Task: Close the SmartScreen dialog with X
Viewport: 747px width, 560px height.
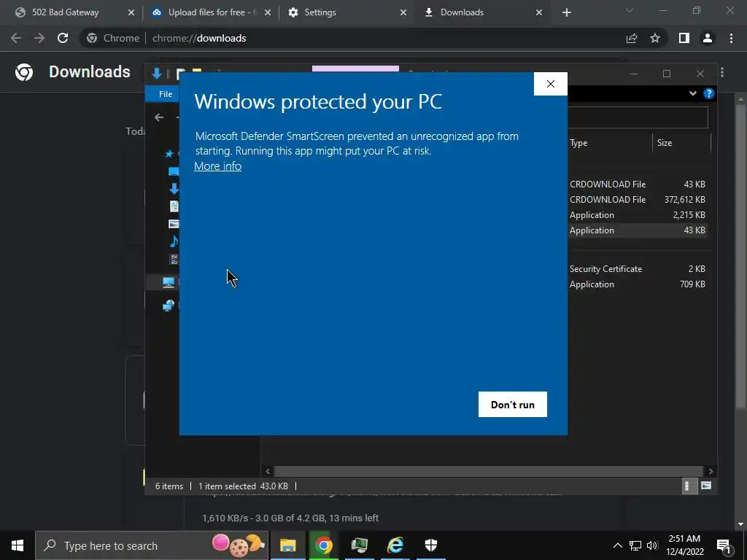Action: click(x=550, y=84)
